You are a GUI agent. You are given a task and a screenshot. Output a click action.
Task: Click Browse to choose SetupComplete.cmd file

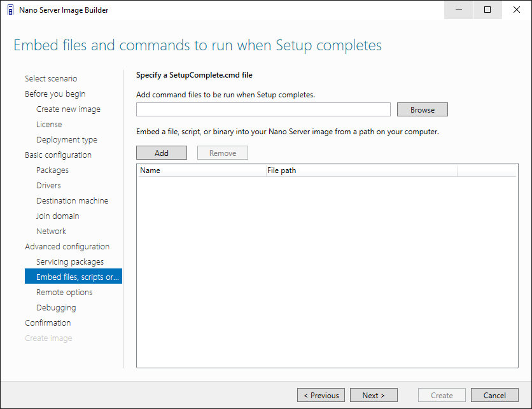[x=422, y=109]
